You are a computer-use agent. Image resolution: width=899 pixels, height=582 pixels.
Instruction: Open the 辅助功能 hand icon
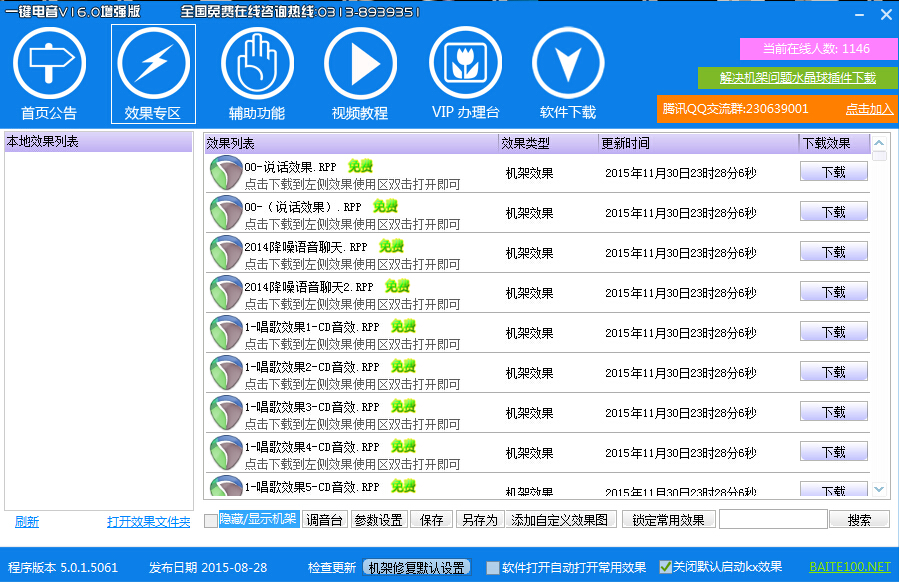pos(256,62)
